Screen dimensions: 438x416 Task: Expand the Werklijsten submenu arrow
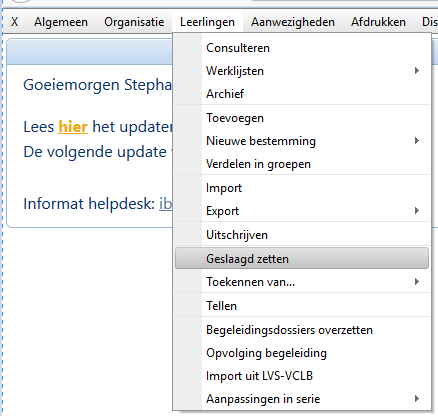tap(417, 71)
